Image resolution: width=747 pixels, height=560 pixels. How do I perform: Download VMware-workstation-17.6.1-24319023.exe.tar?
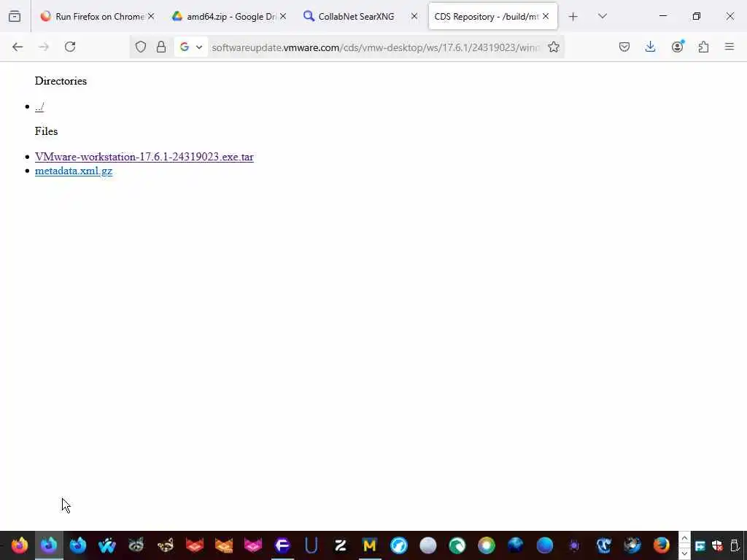tap(144, 157)
